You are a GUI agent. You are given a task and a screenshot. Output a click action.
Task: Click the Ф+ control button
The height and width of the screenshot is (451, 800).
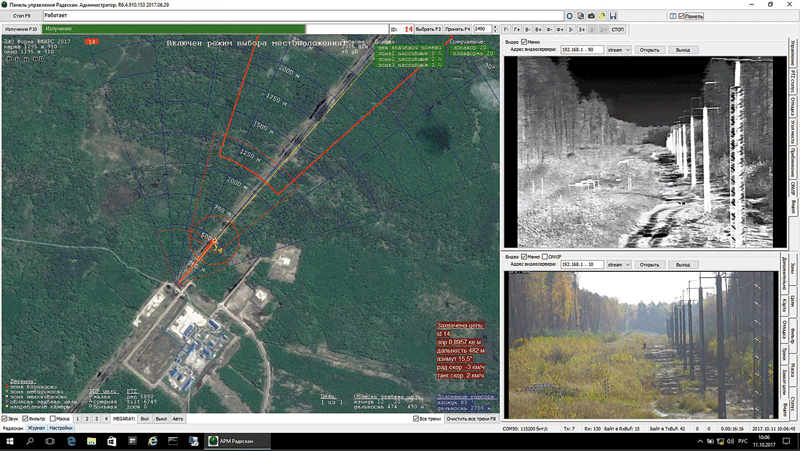tap(560, 30)
